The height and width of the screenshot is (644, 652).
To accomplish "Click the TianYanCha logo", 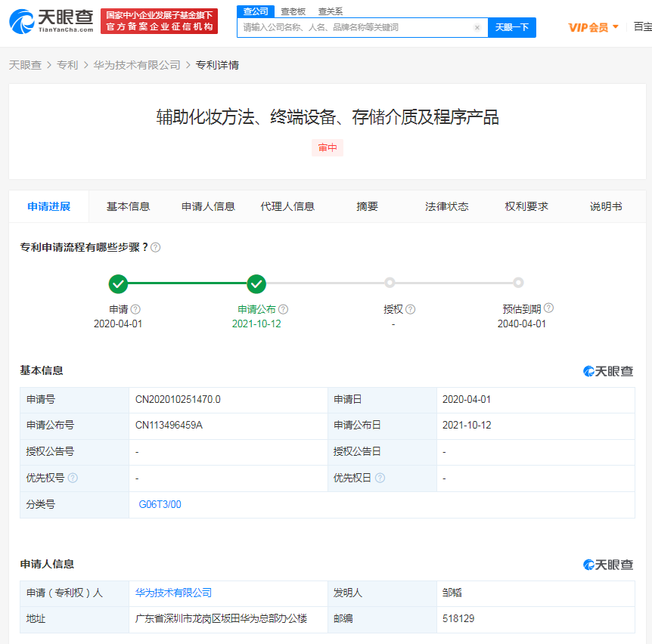I will 51,21.
